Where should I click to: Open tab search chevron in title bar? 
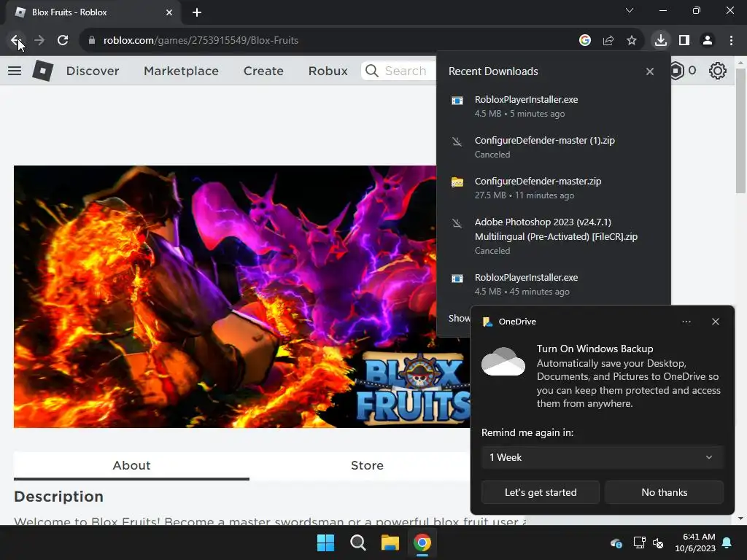coord(630,10)
